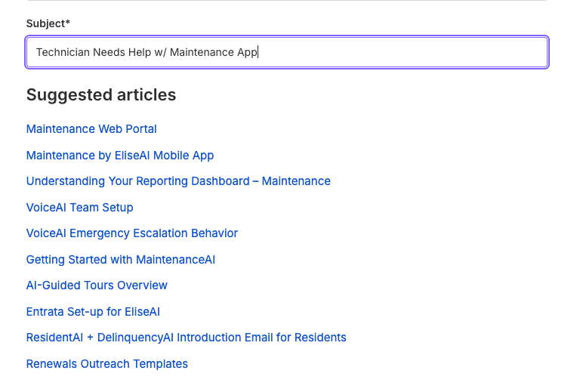577x392 pixels.
Task: Open the Renewals Outreach Templates article
Action: (x=107, y=363)
